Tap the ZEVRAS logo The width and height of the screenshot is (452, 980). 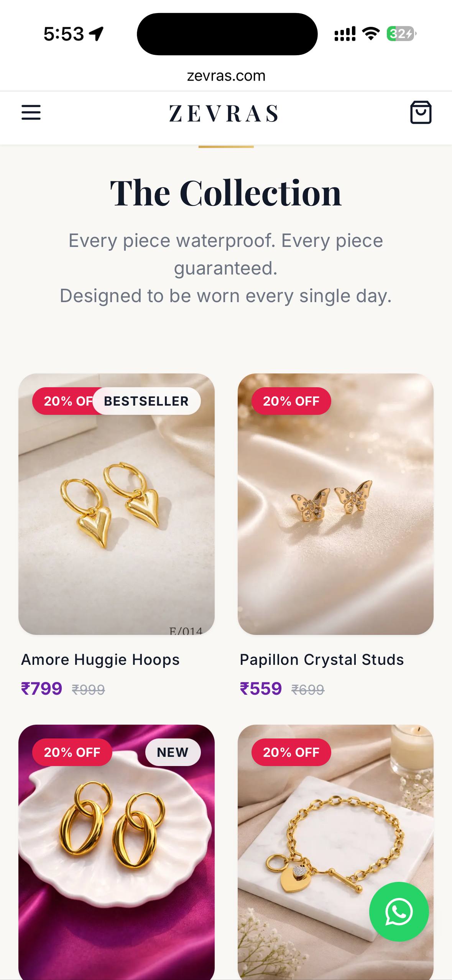224,113
